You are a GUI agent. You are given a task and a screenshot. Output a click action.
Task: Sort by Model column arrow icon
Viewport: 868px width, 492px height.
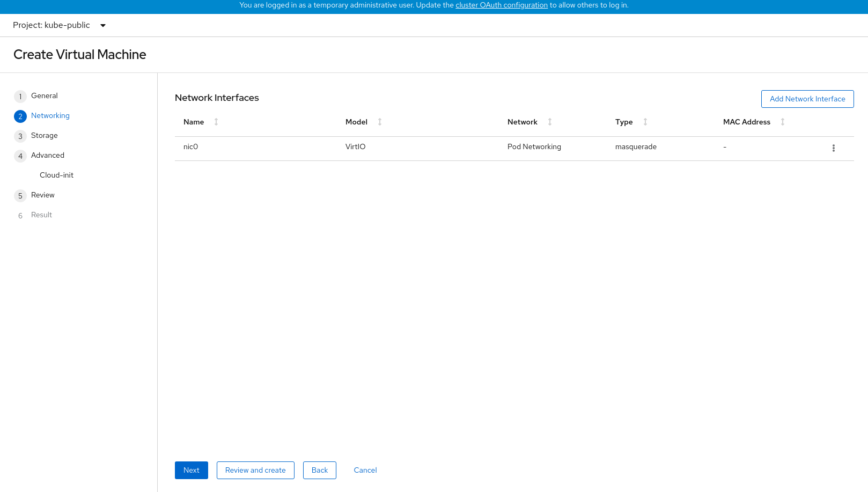380,122
